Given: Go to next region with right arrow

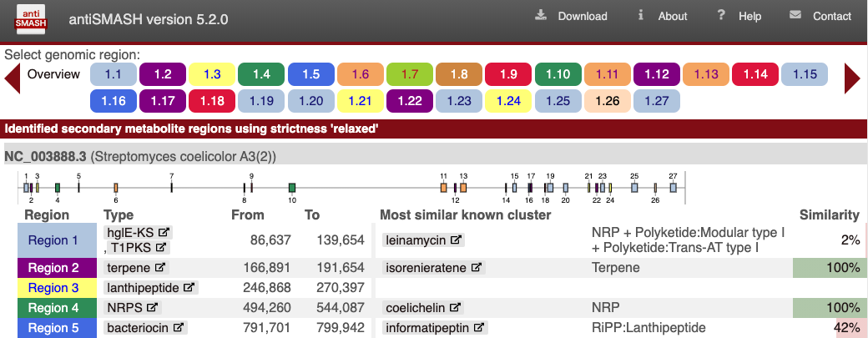Looking at the screenshot, I should point(852,78).
